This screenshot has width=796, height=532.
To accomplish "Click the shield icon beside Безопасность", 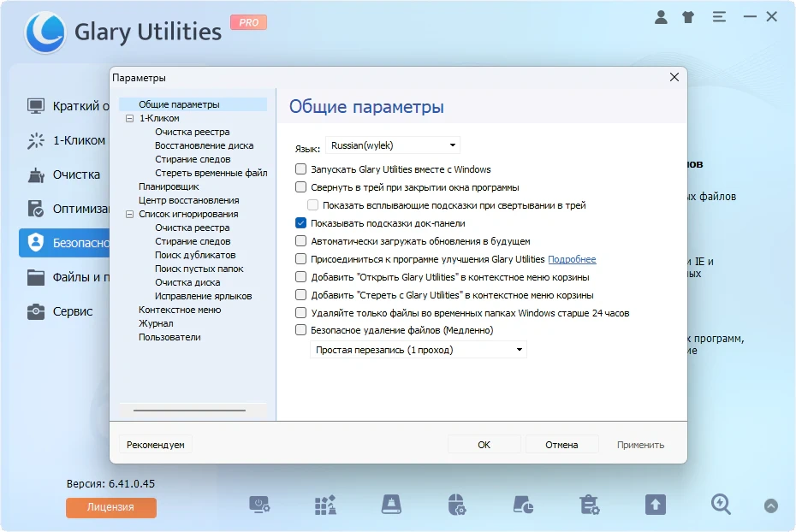I will click(x=36, y=242).
